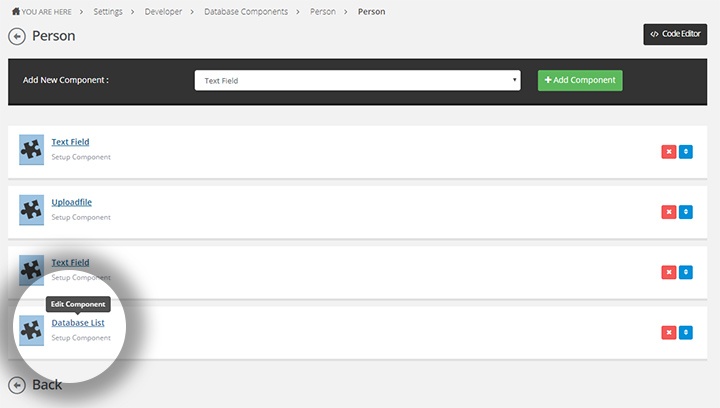Click the Back arrow icon at the bottom
Image resolution: width=720 pixels, height=408 pixels.
tap(17, 385)
